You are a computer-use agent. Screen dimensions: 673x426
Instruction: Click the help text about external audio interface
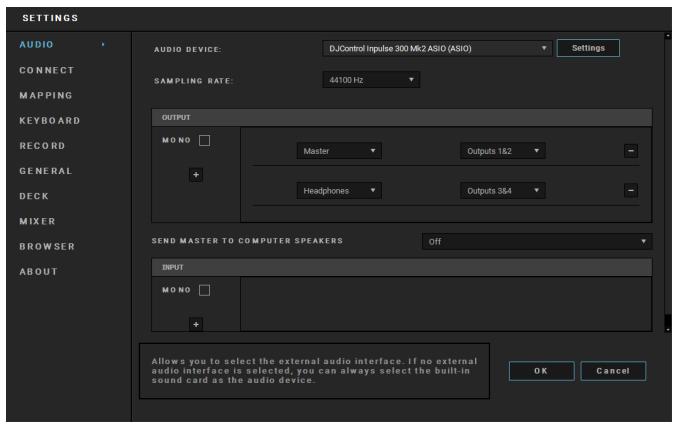point(314,371)
